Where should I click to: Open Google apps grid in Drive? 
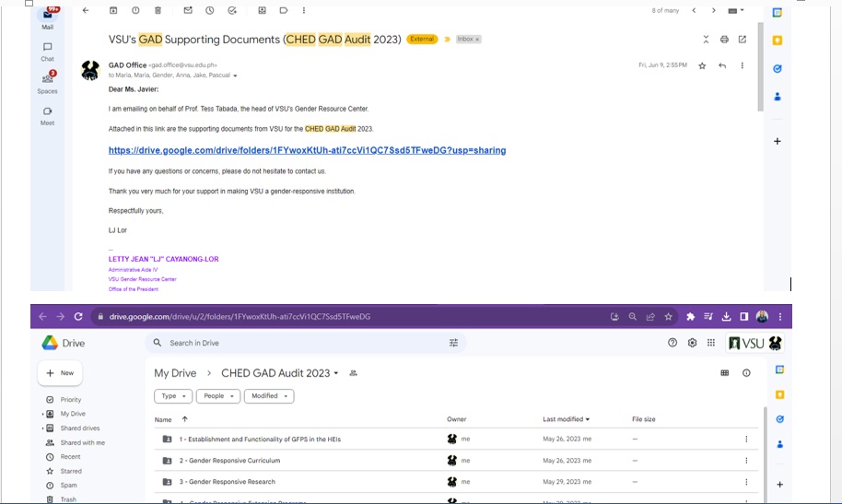(x=711, y=343)
